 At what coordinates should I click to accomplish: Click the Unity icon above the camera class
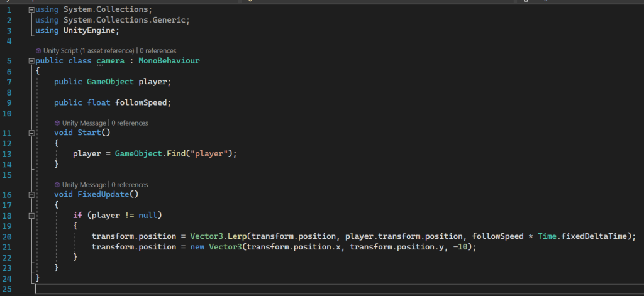39,50
